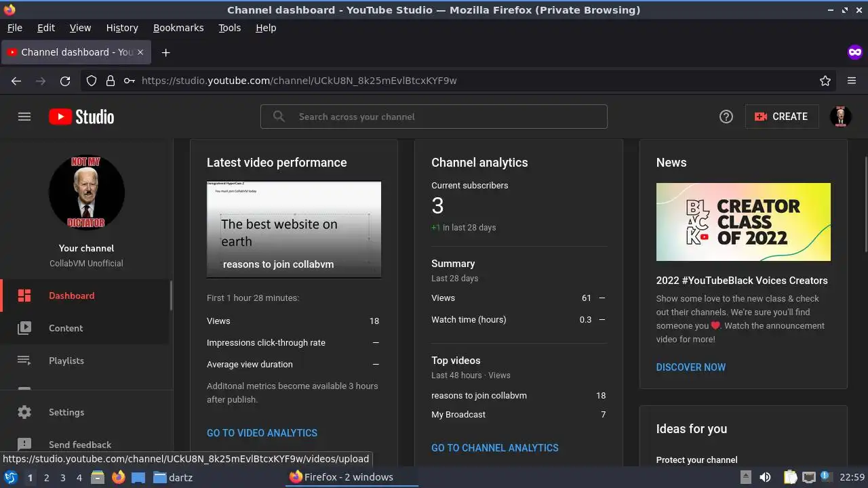Screen dimensions: 868x488
Task: Click GO TO VIDEO ANALYTICS link
Action: pyautogui.click(x=262, y=433)
